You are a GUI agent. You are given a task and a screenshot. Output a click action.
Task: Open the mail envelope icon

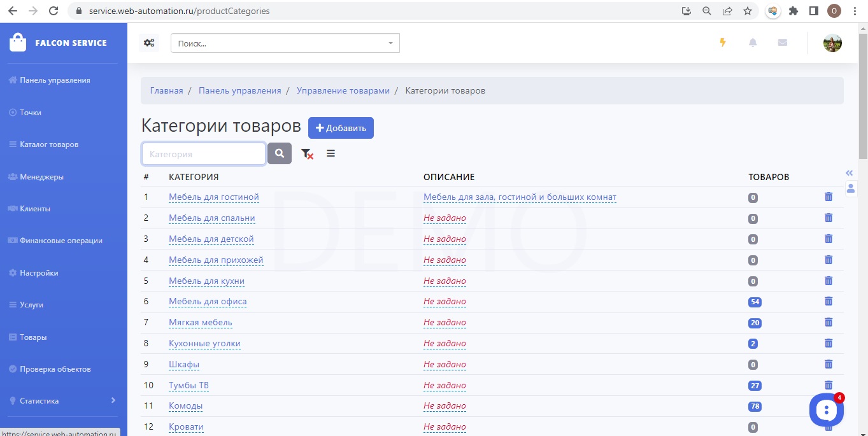[783, 43]
